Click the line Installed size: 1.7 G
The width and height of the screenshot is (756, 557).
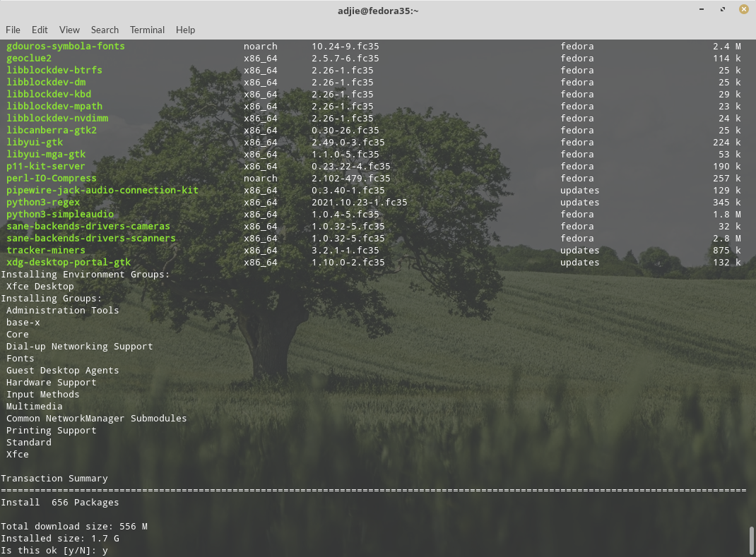60,539
